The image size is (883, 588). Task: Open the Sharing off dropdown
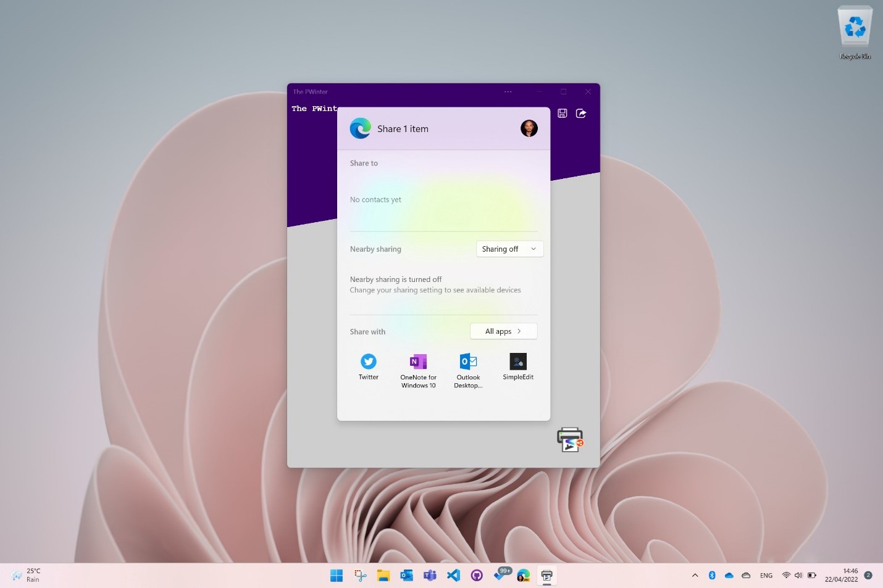pyautogui.click(x=509, y=249)
